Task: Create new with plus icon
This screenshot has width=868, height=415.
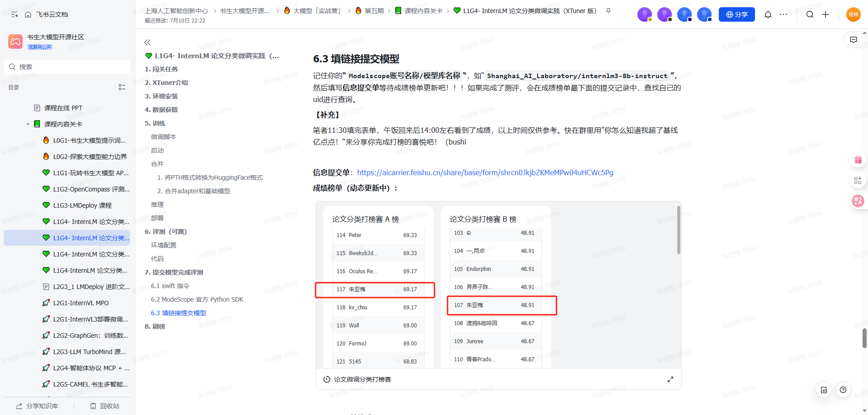Action: (826, 14)
